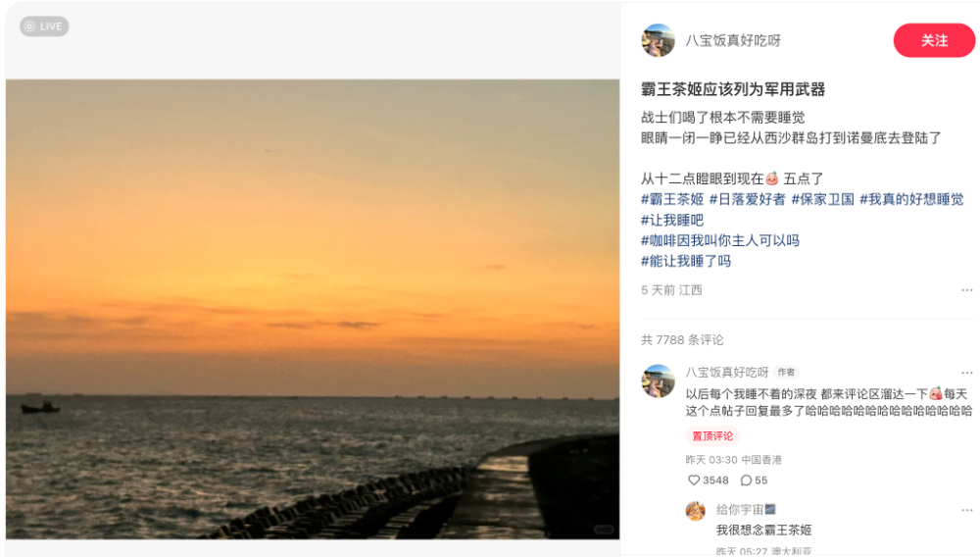Open pinned comment's three-dot menu
980x557 pixels.
click(967, 373)
